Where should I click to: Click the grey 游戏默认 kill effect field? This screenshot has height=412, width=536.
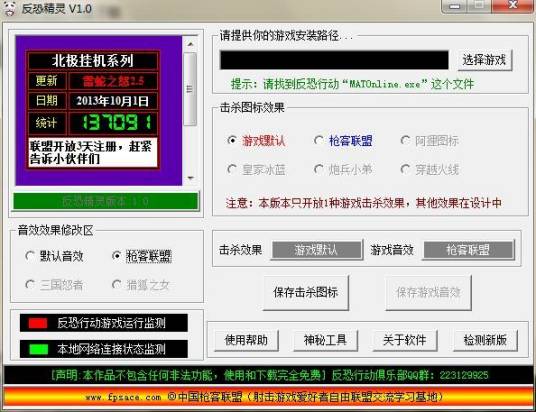[x=317, y=250]
